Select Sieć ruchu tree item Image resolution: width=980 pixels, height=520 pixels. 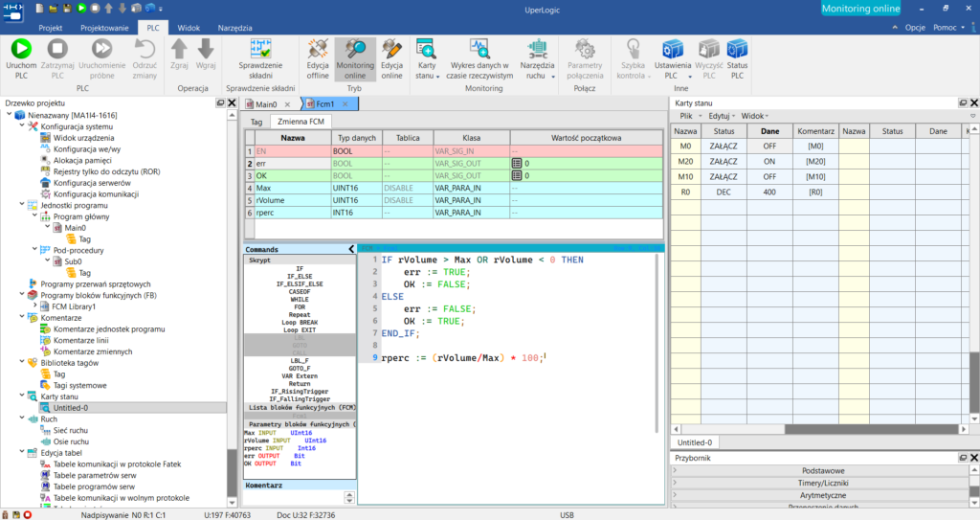[x=71, y=430]
